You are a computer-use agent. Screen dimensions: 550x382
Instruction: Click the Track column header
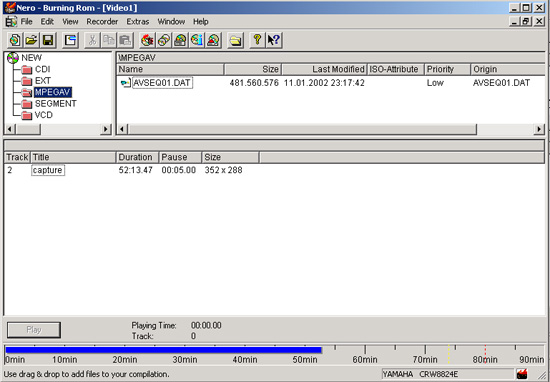point(17,157)
